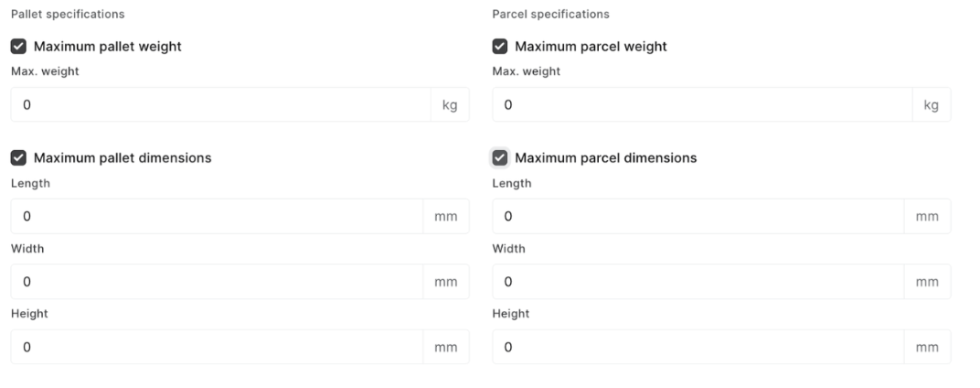This screenshot has height=388, width=980.
Task: Click the kg unit beside parcel weight
Action: [932, 105]
